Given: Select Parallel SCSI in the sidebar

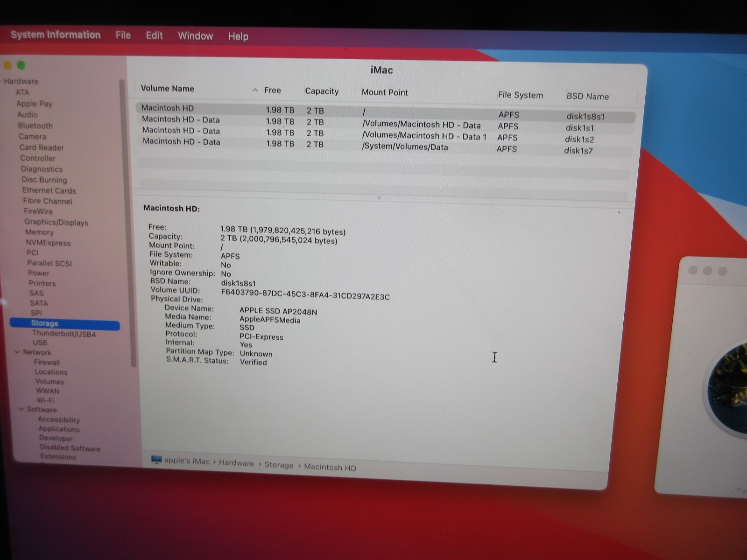Looking at the screenshot, I should pyautogui.click(x=49, y=263).
